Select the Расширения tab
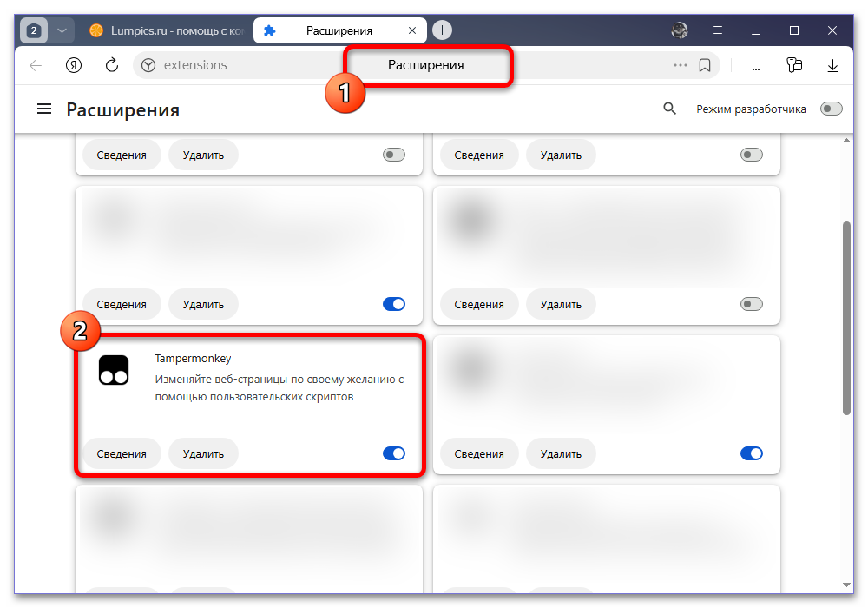868x608 pixels. [x=339, y=30]
